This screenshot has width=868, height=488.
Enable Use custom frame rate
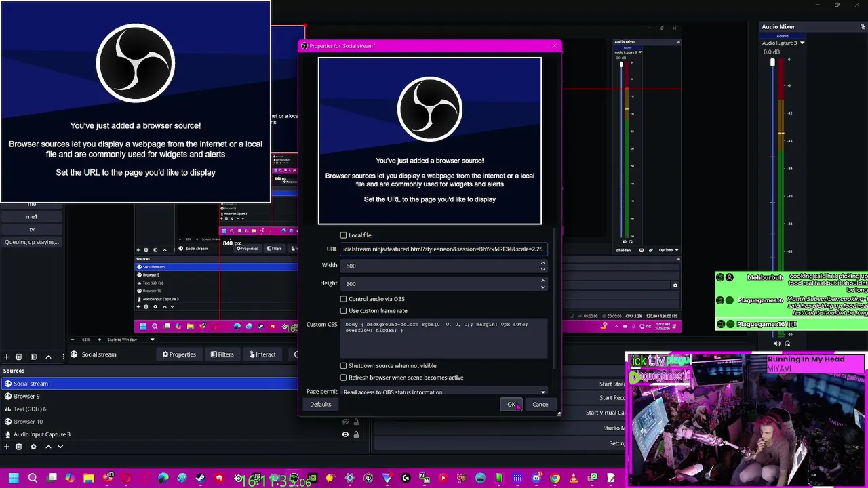[x=344, y=311]
